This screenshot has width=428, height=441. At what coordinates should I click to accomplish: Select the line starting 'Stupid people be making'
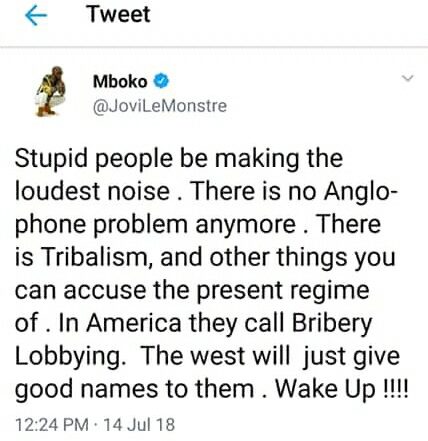[179, 159]
